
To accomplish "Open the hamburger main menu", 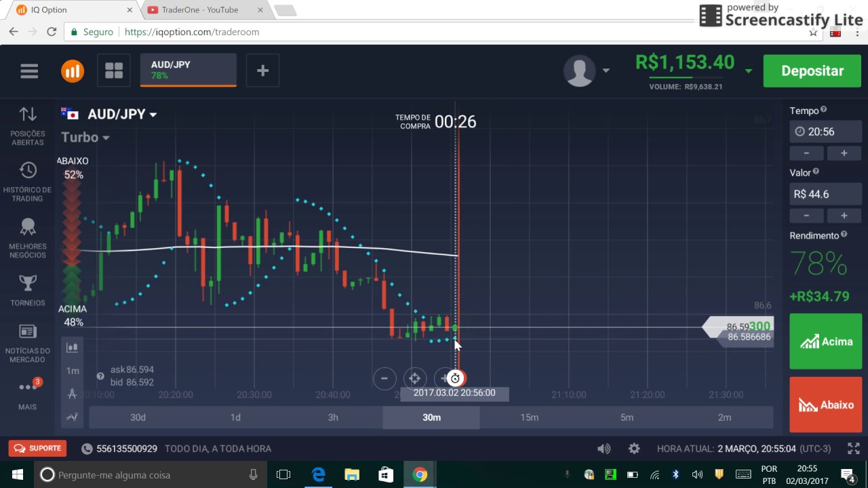I will [x=29, y=71].
